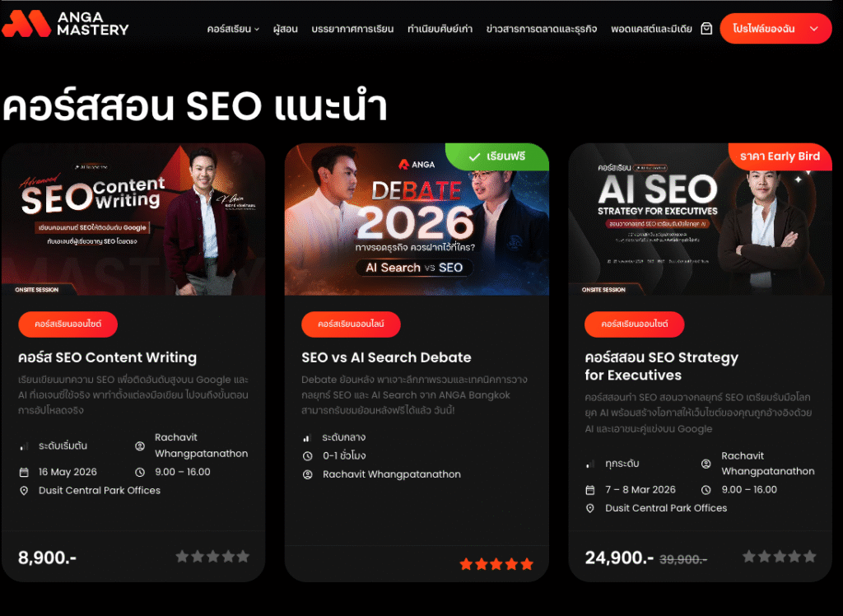843x616 pixels.
Task: Click location pin in SEO Content Writing card
Action: tap(24, 491)
